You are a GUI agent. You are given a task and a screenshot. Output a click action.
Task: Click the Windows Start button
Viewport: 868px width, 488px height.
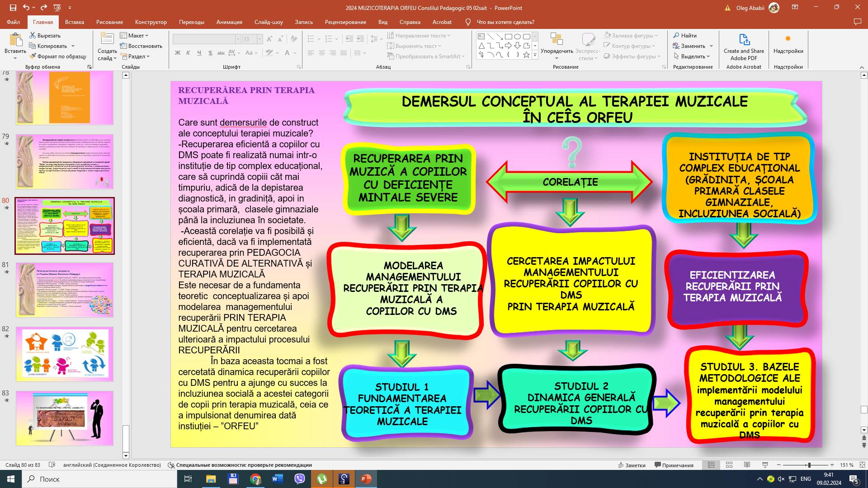11,479
